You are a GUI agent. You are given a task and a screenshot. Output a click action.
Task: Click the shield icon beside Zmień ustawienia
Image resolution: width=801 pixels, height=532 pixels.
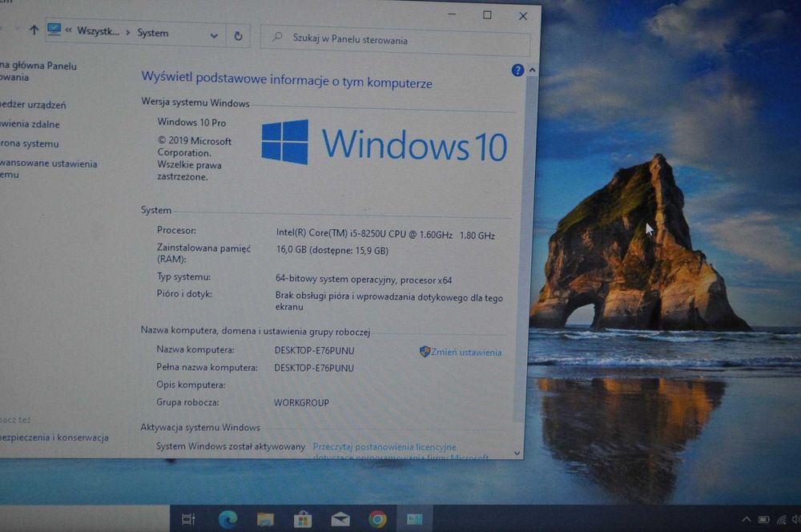425,352
